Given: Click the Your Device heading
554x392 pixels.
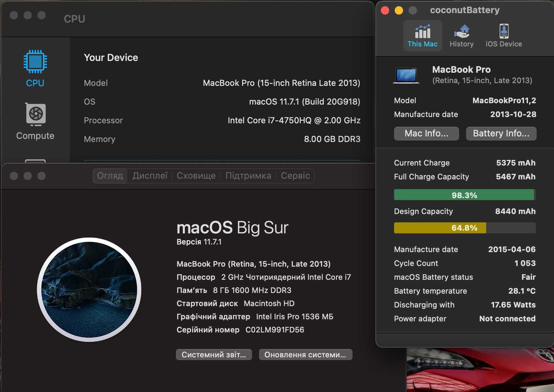Looking at the screenshot, I should click(x=111, y=57).
